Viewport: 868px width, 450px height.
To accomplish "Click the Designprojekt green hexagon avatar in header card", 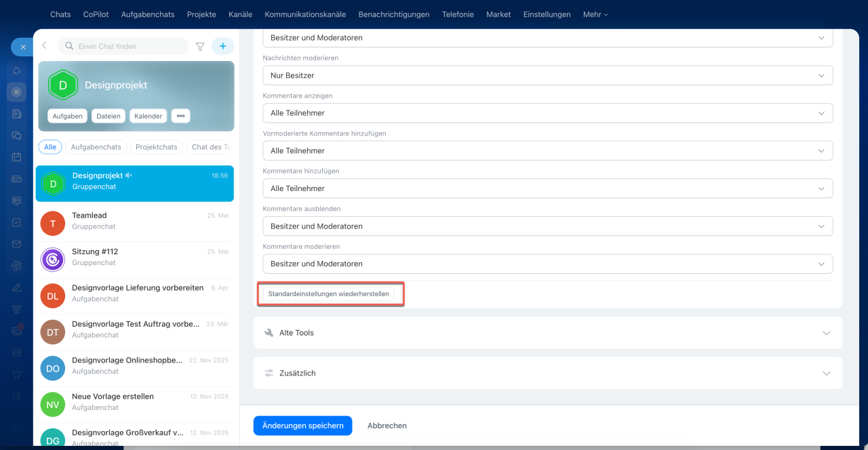I will (x=63, y=85).
